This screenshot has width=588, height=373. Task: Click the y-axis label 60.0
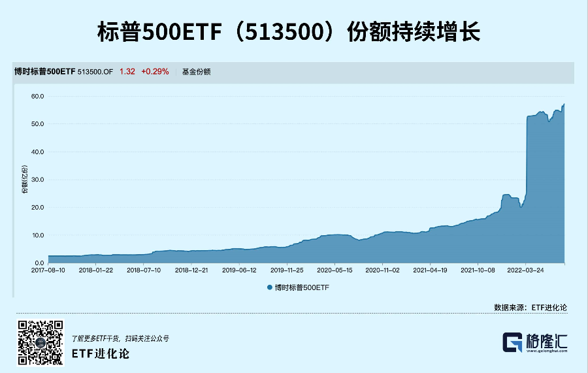pos(37,96)
